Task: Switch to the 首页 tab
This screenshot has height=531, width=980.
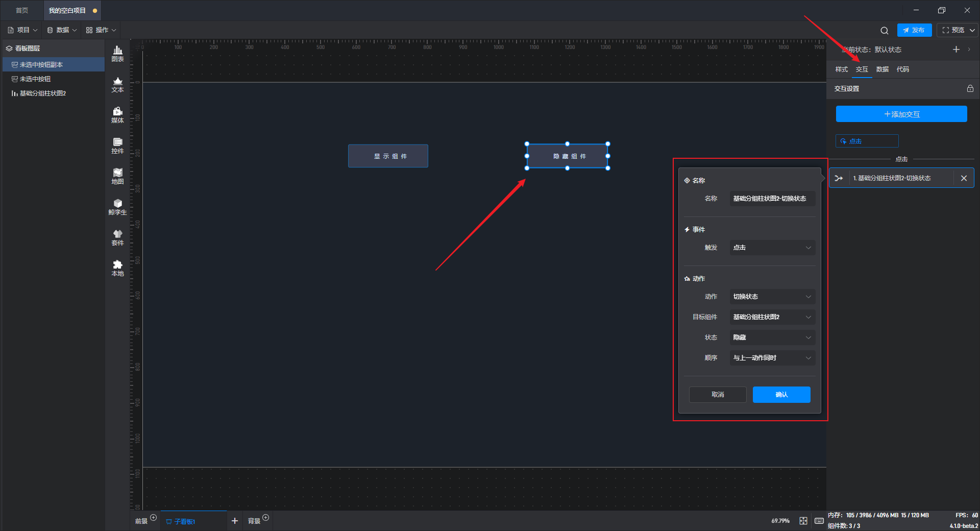Action: point(22,10)
